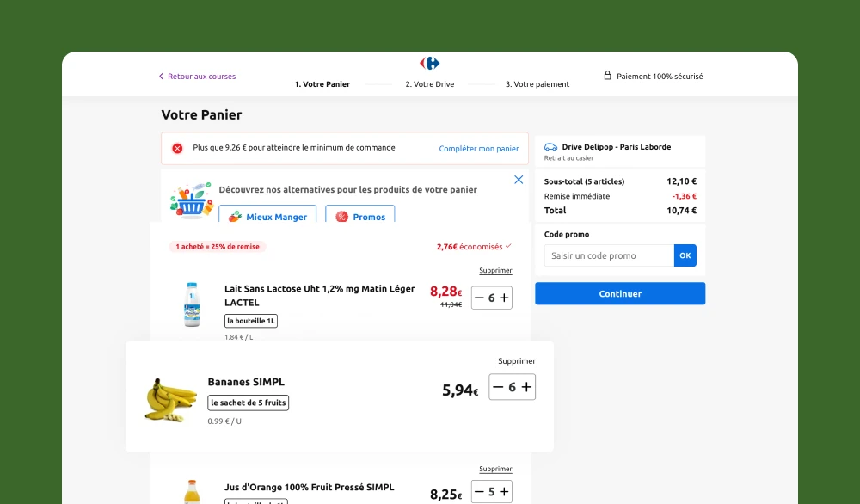Click Drive Delipop - Paris Laborde
The image size is (860, 504).
(617, 147)
